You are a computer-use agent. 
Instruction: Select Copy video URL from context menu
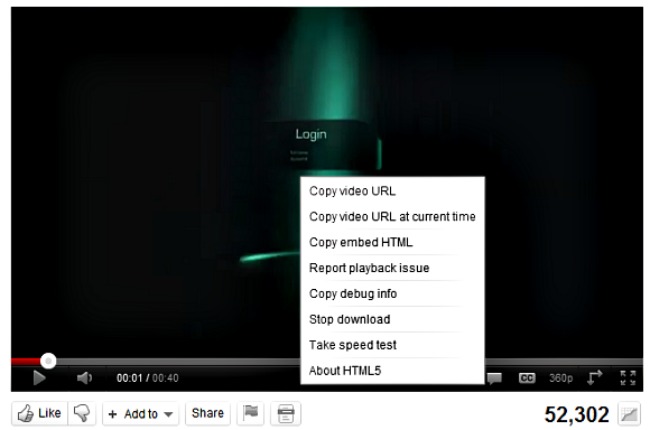pyautogui.click(x=354, y=190)
